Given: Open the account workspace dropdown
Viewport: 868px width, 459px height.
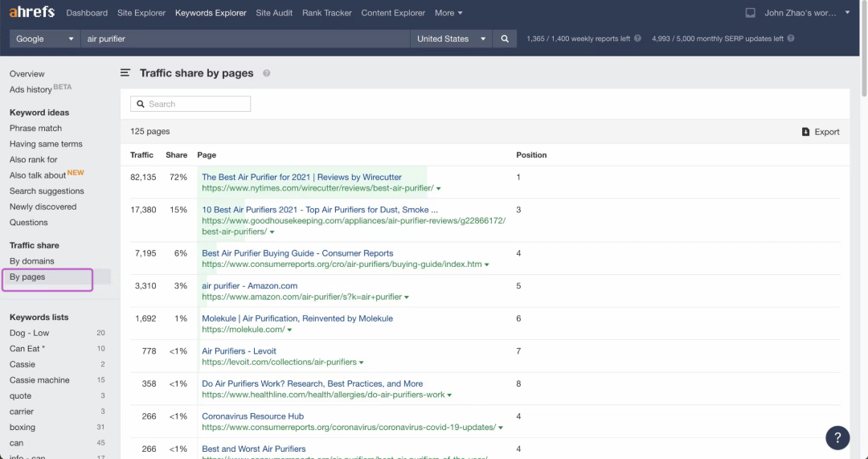Looking at the screenshot, I should pos(807,13).
